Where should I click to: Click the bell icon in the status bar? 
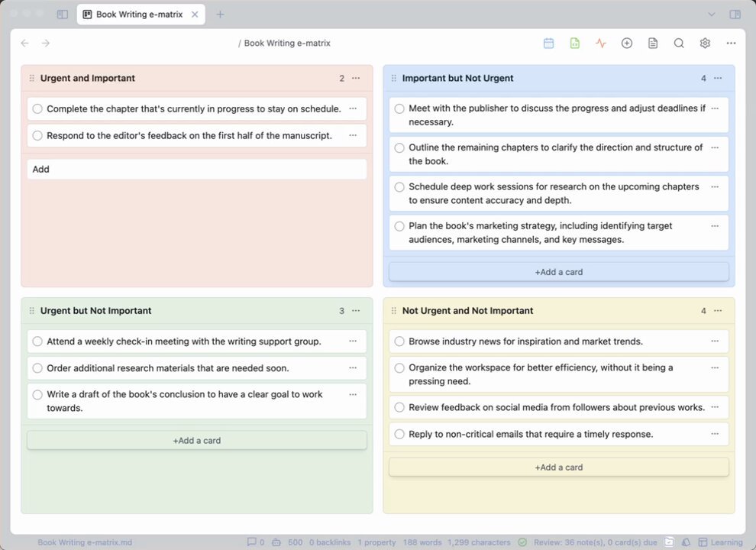click(686, 542)
